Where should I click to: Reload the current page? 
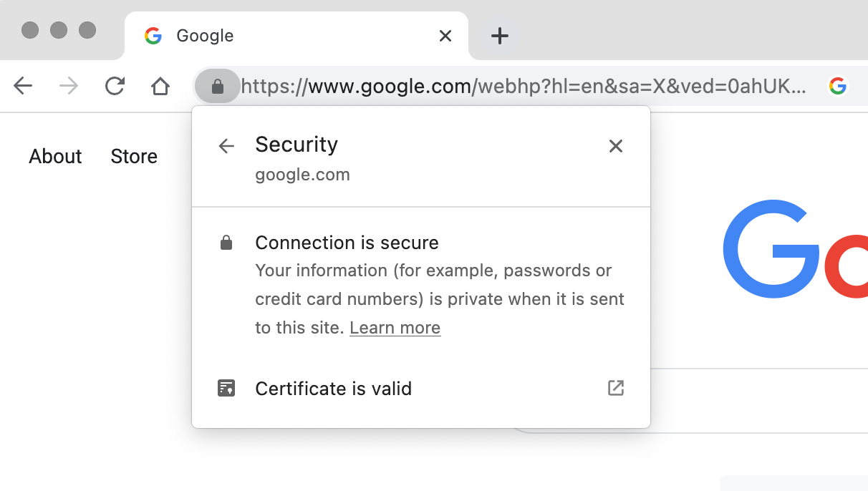pos(115,86)
